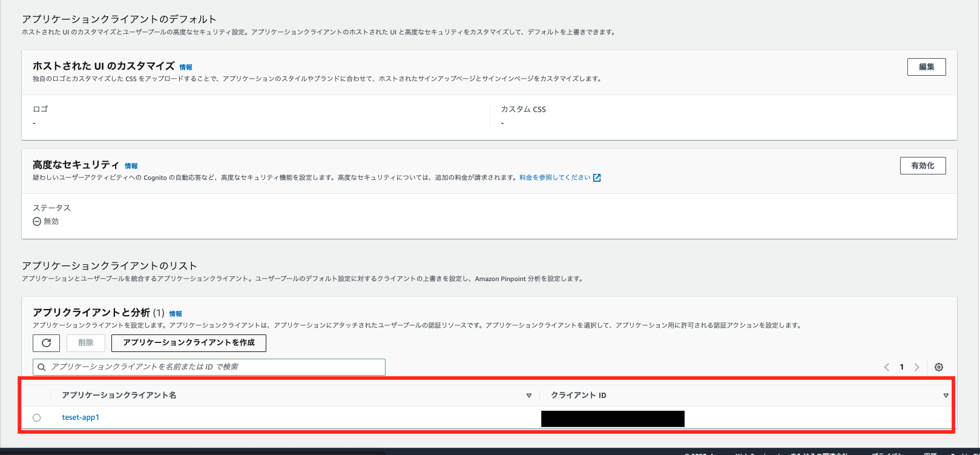Click the アプリケーションクライアント名 column header
980x455 pixels.
point(119,396)
